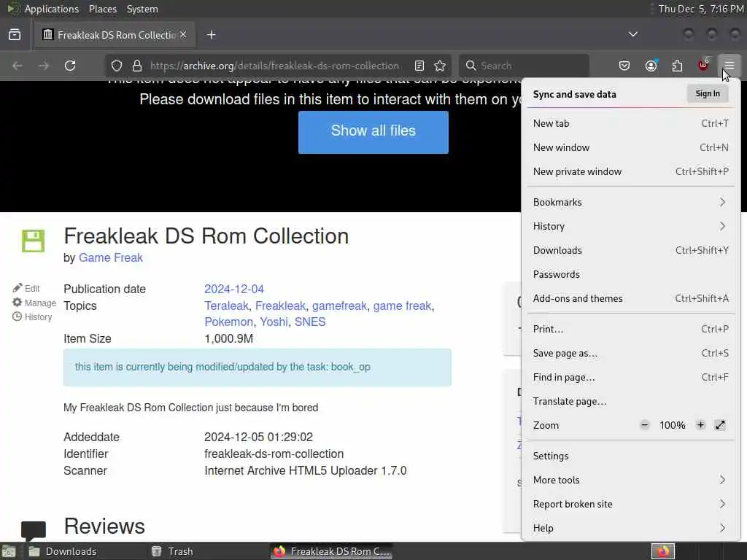The width and height of the screenshot is (747, 560).
Task: Open the Teraleak topic link
Action: click(x=226, y=306)
